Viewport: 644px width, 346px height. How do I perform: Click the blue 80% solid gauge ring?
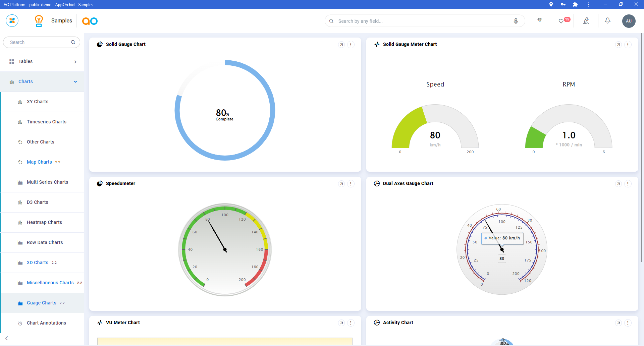272,111
